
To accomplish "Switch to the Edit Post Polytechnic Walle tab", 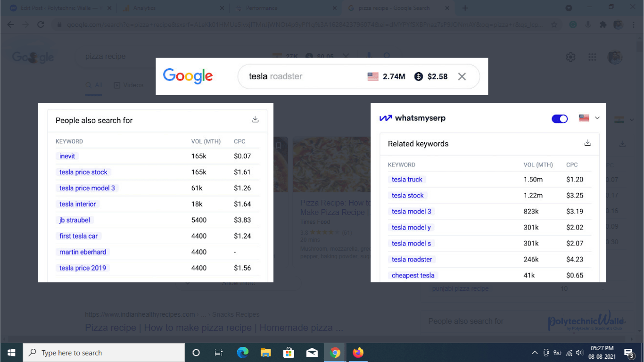I will (x=61, y=8).
